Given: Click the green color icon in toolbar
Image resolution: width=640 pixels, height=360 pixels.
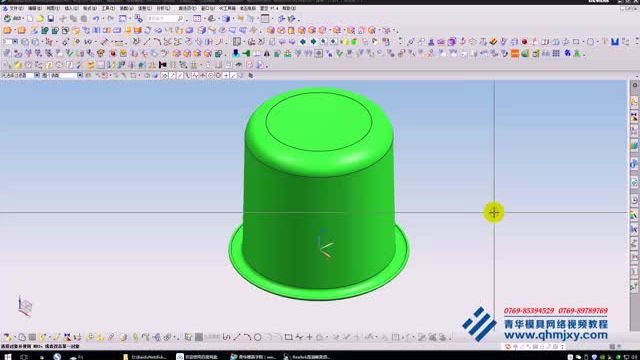Looking at the screenshot, I should click(525, 53).
